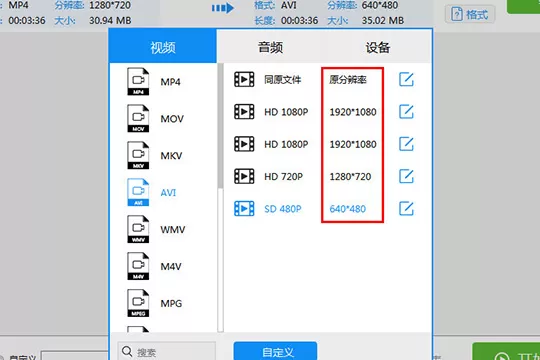Click the 格式 button at top
Viewport: 540px width, 360px height.
[x=470, y=14]
